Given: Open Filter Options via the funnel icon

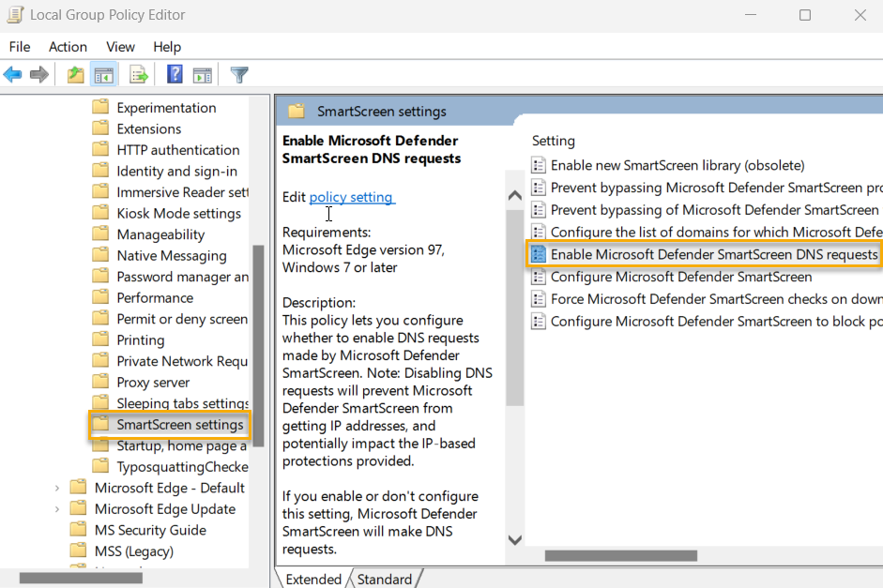Looking at the screenshot, I should click(239, 74).
